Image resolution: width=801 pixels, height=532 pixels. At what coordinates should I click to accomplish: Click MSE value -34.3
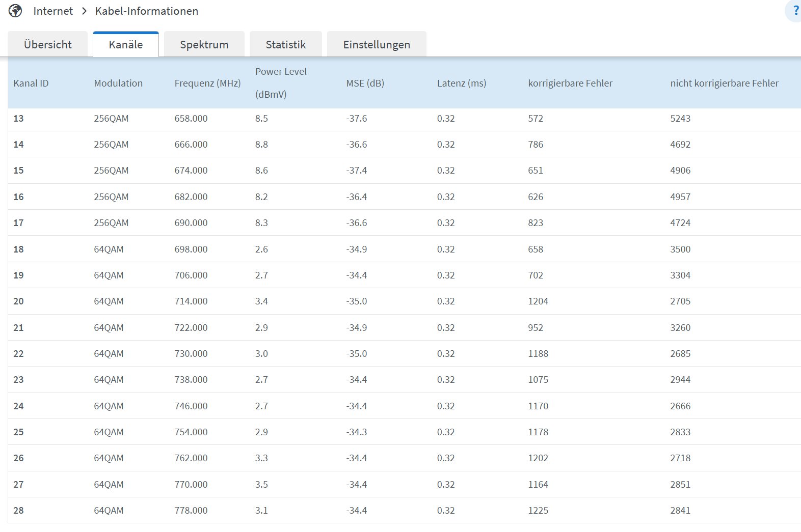357,432
